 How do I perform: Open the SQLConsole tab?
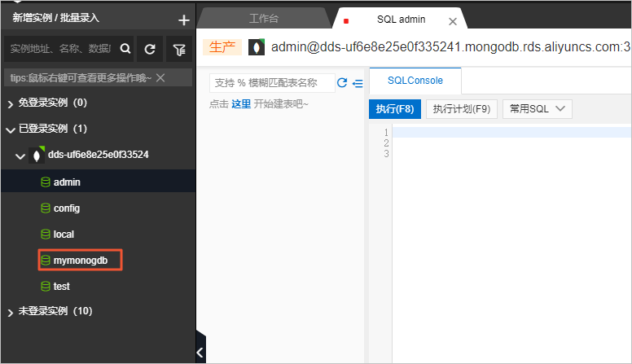click(415, 81)
